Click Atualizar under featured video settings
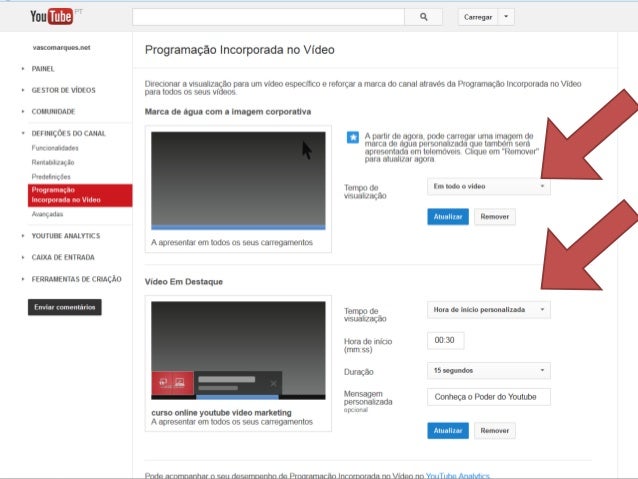638x479 pixels. point(448,431)
